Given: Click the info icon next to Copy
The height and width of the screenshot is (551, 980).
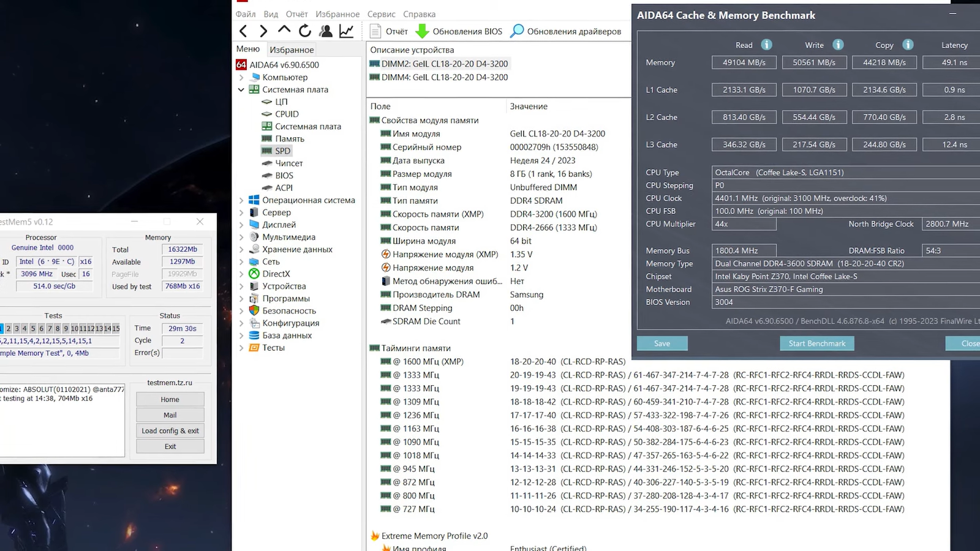Looking at the screenshot, I should coord(908,45).
